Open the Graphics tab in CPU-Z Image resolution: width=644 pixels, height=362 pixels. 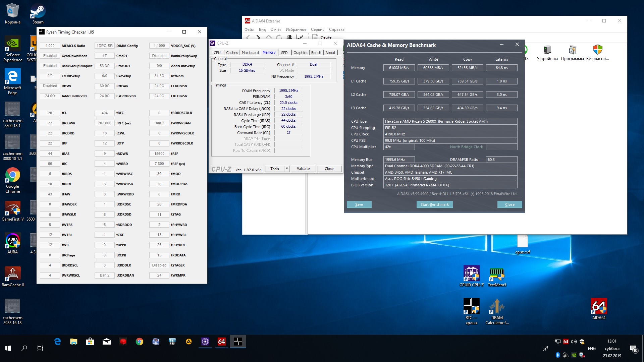300,53
